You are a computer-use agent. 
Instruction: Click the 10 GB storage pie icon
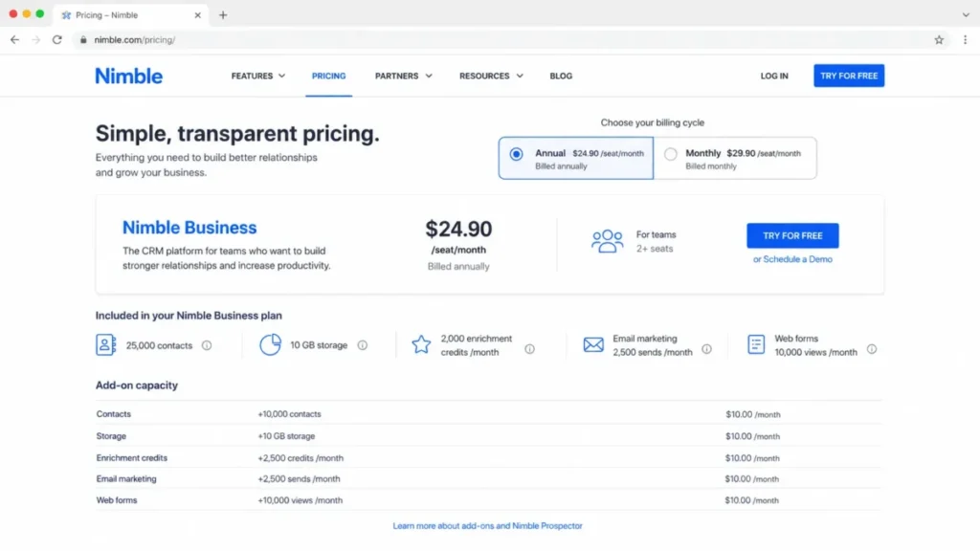(x=270, y=344)
